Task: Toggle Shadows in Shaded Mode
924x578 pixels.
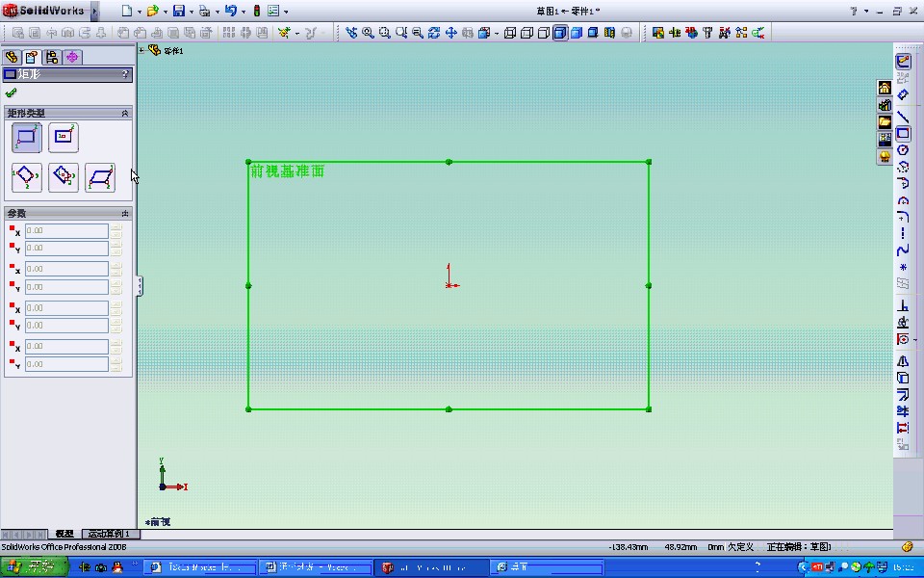Action: coord(593,33)
